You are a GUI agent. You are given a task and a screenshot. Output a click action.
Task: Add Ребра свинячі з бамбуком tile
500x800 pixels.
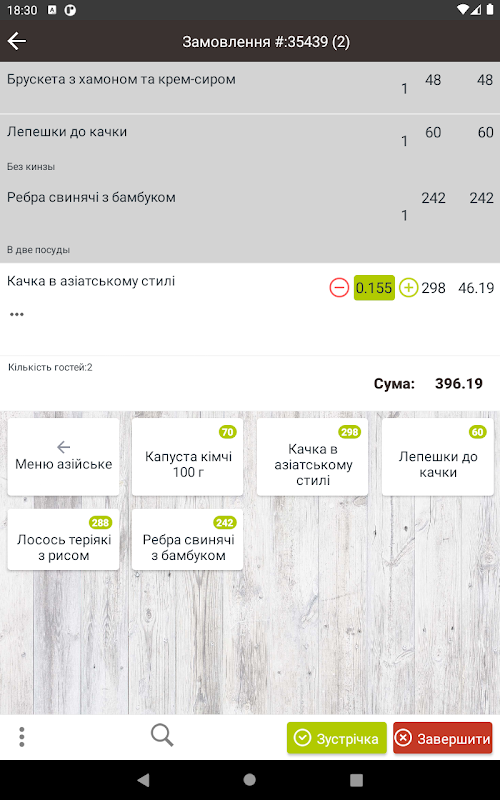[x=187, y=539]
